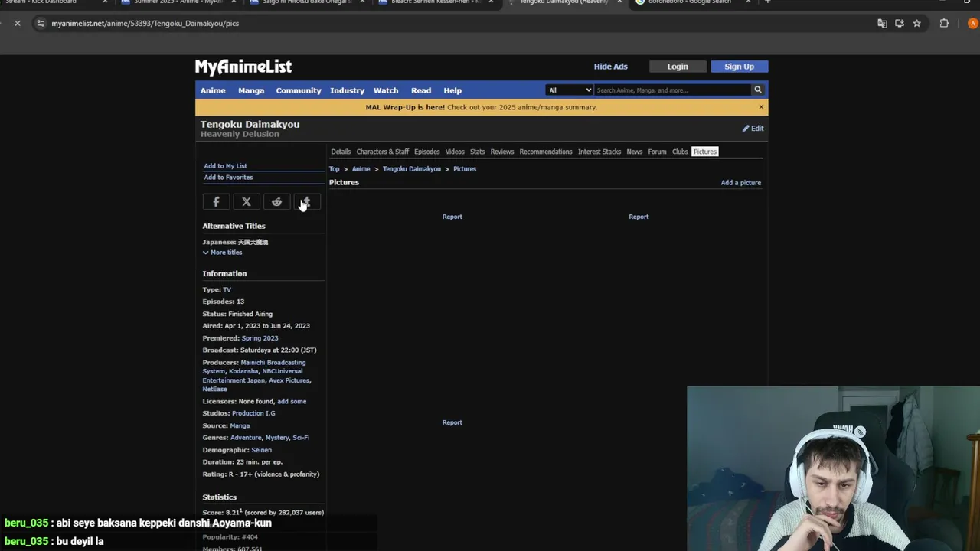Open the Manga main menu

[251, 90]
